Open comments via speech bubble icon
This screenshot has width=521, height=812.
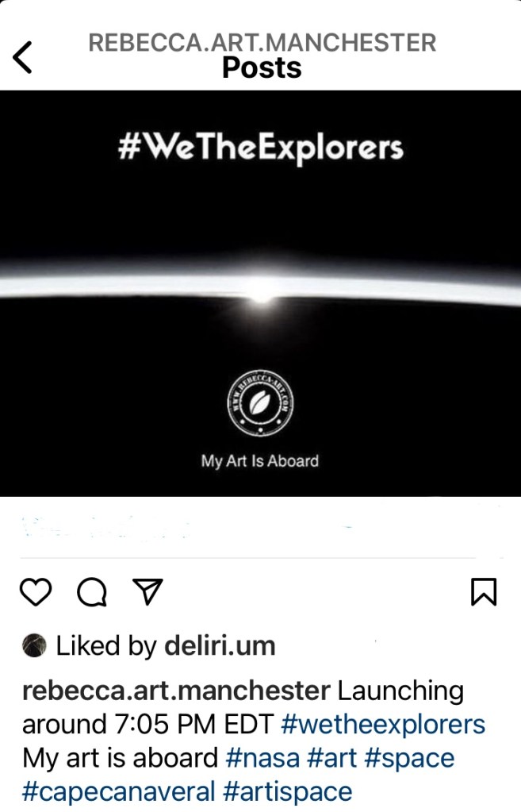(92, 591)
